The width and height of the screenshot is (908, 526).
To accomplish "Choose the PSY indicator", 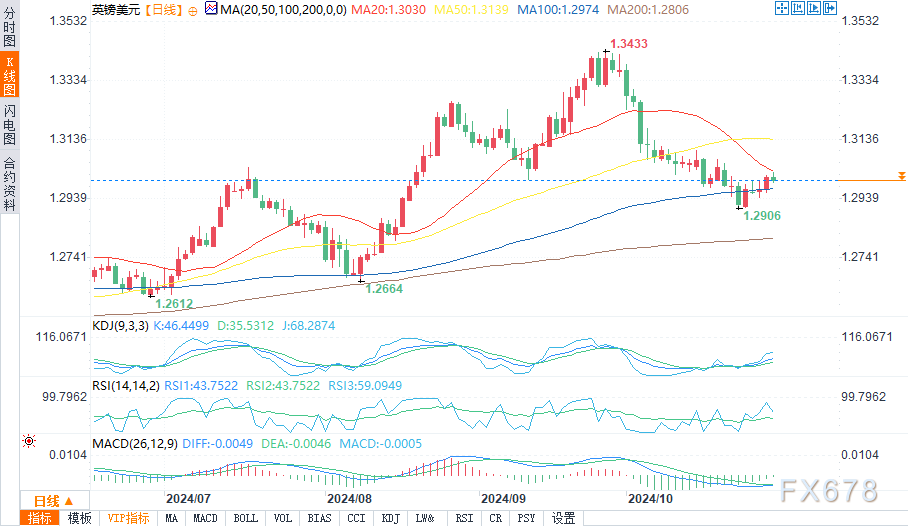I will 526,517.
